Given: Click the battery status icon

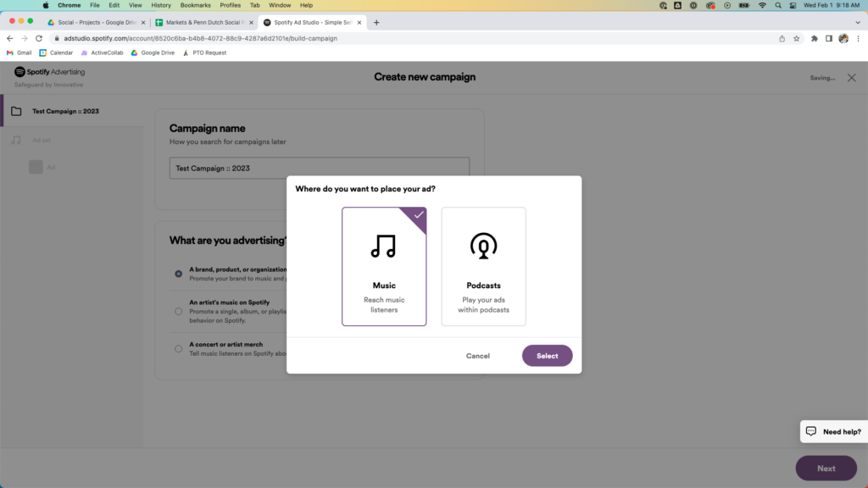Looking at the screenshot, I should point(744,5).
